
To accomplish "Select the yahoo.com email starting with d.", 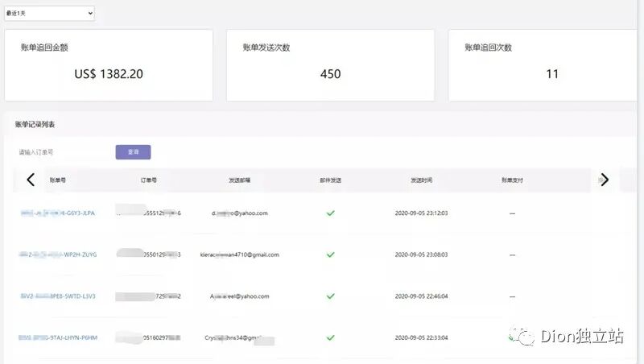I will [x=239, y=213].
